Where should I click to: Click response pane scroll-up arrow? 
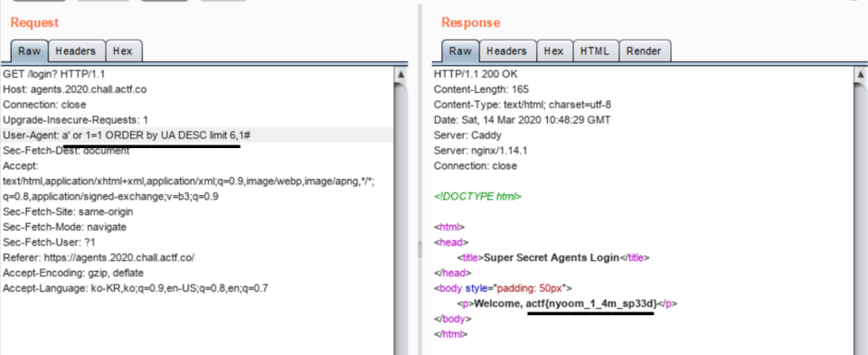click(x=860, y=75)
